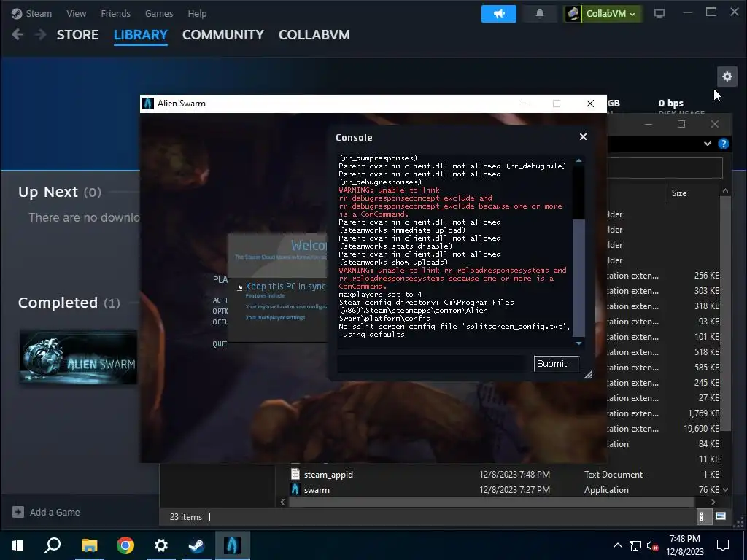
Task: Click the Alien Swarm taskbar icon
Action: pyautogui.click(x=233, y=545)
